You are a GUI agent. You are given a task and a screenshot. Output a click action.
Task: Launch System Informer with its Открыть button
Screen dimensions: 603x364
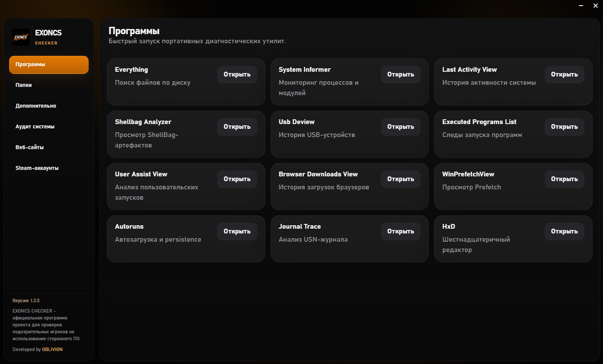coord(401,74)
